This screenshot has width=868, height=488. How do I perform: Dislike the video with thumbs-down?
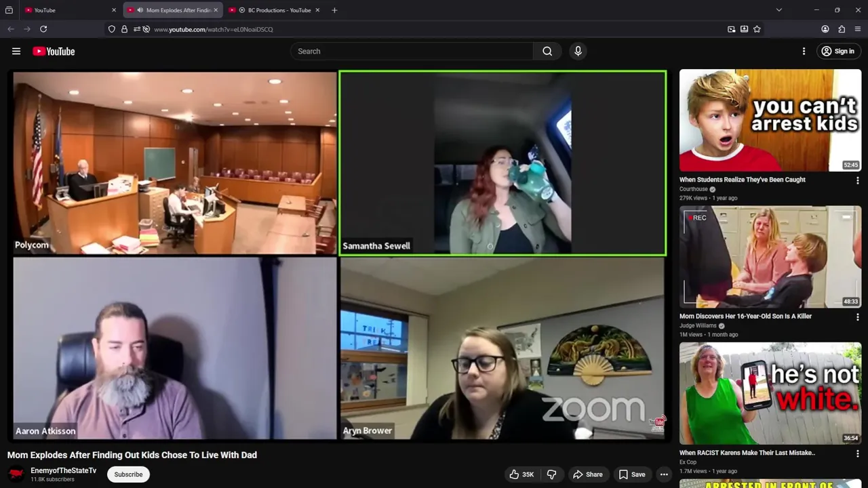click(552, 474)
